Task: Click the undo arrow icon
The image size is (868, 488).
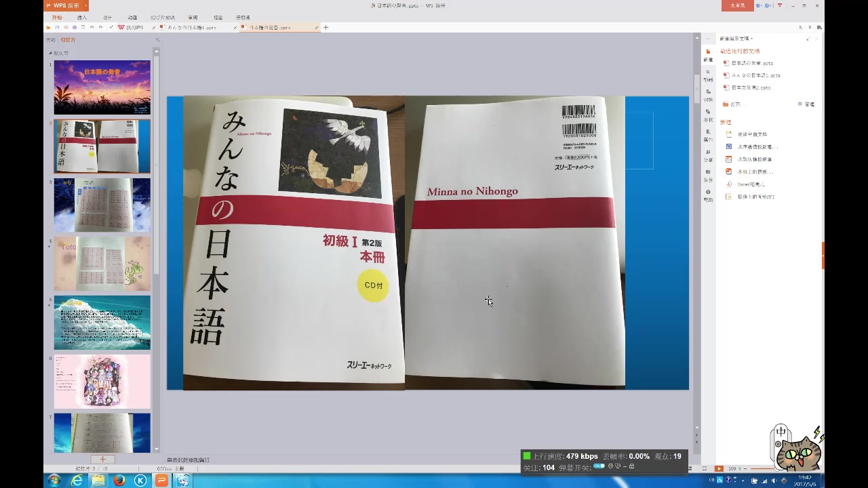Action: pos(92,28)
